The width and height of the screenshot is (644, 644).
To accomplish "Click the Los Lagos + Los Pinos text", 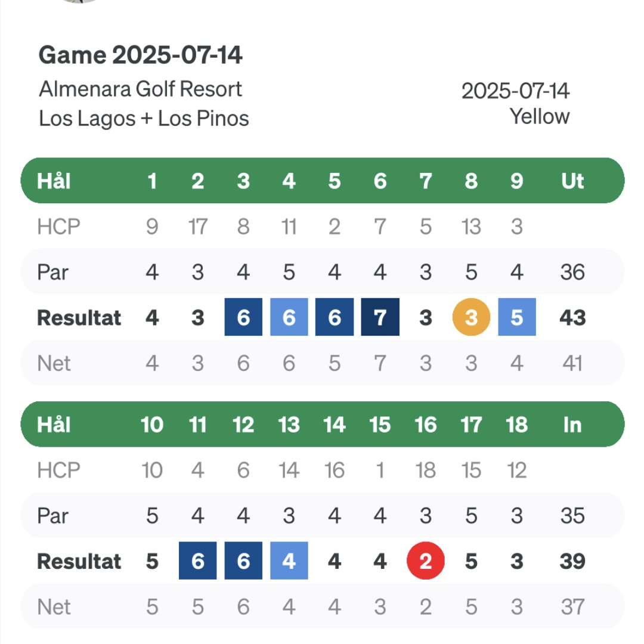I will (x=144, y=119).
